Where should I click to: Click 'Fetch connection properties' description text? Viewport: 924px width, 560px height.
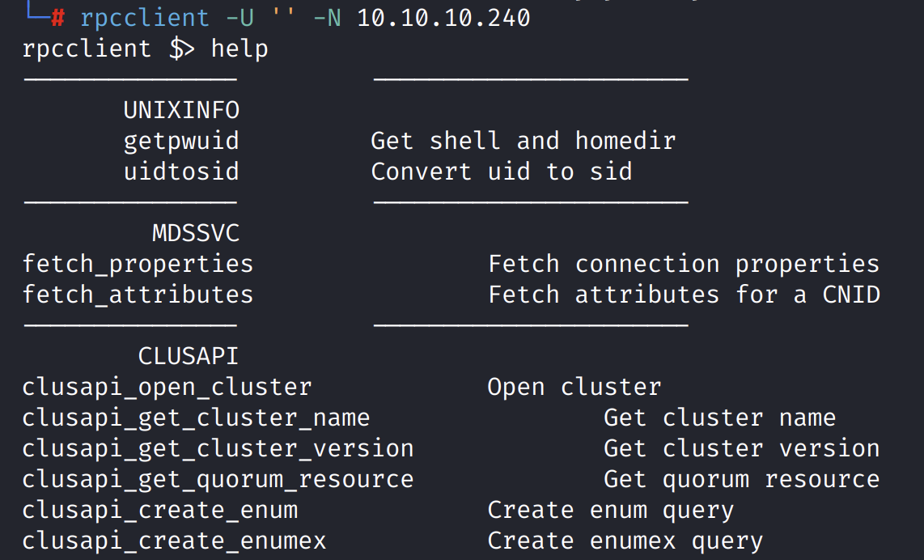(x=684, y=264)
